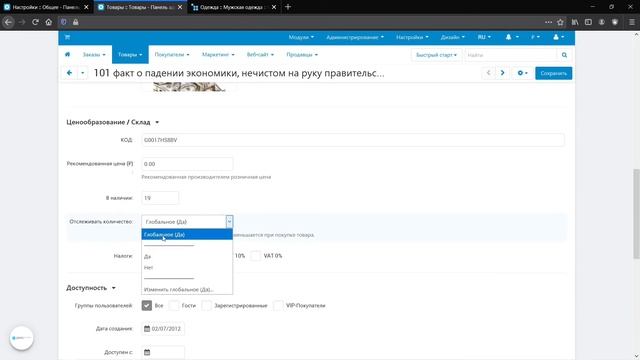Open the Настройки menu
This screenshot has width=640, height=360.
(412, 37)
